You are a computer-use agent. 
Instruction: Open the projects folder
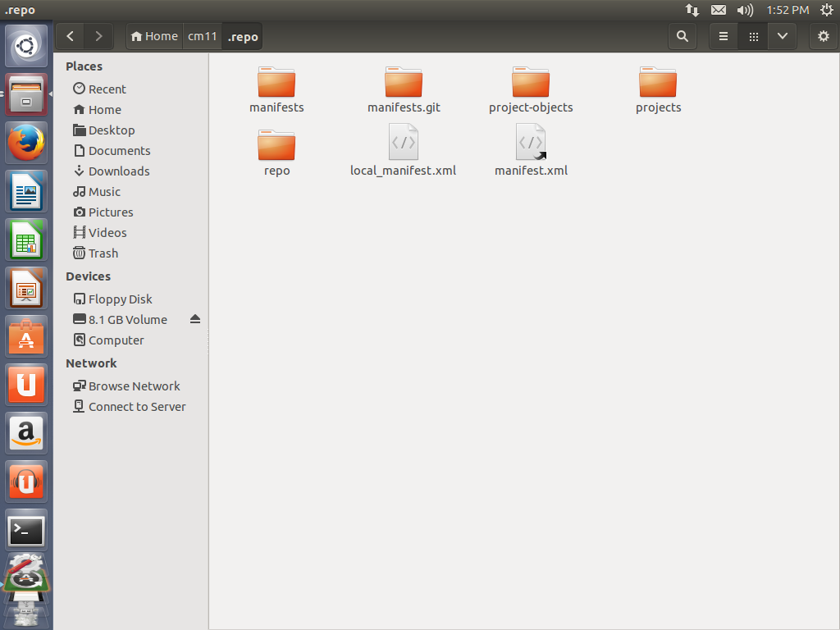tap(659, 90)
